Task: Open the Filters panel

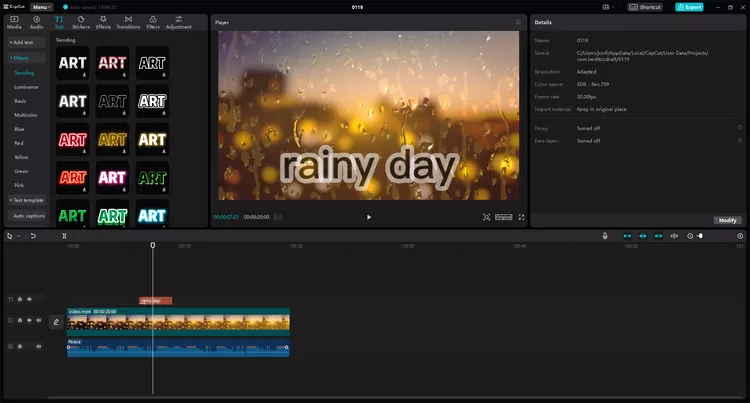Action: point(153,22)
